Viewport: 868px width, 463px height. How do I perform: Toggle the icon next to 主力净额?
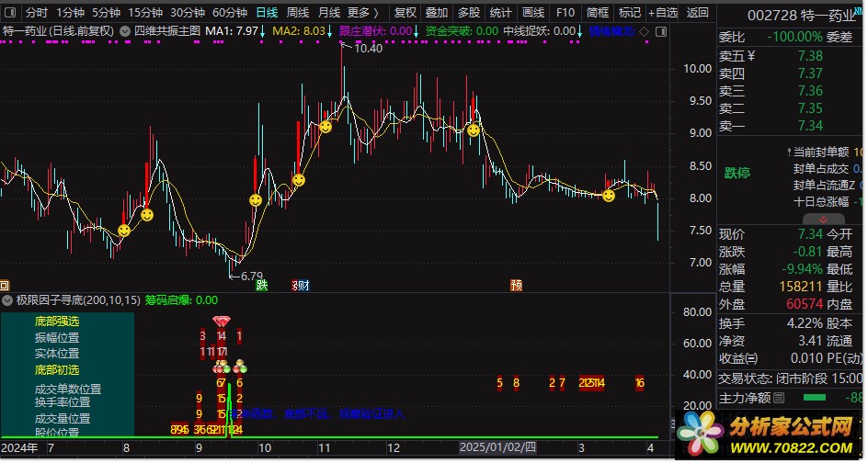click(780, 398)
